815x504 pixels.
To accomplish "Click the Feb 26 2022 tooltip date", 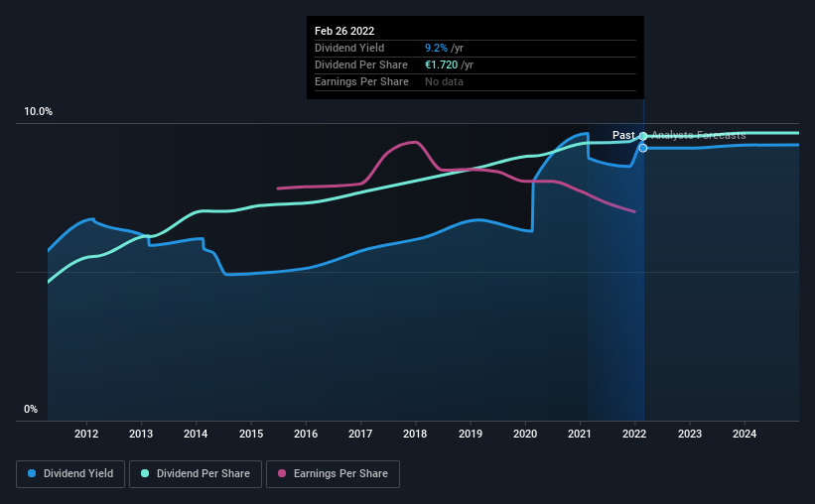I will pyautogui.click(x=344, y=31).
